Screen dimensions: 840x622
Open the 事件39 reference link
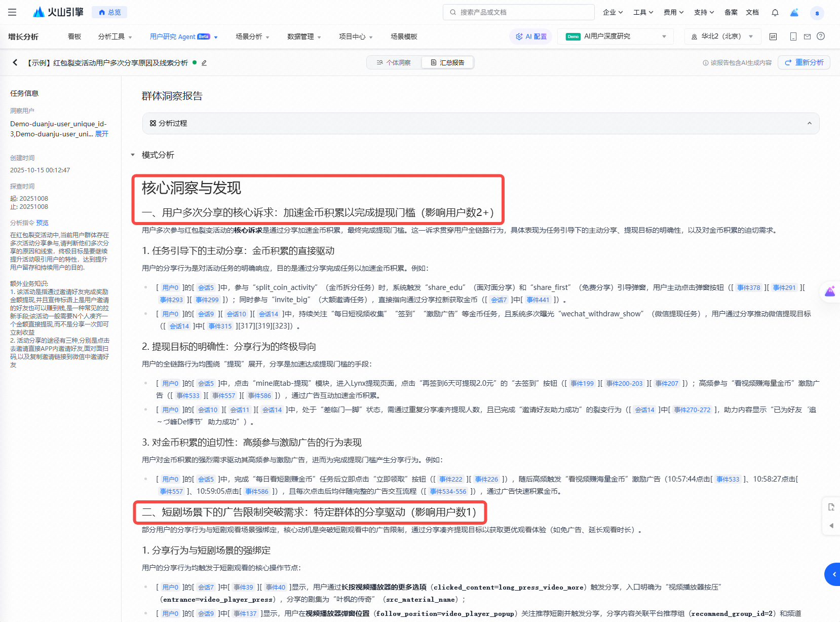243,587
